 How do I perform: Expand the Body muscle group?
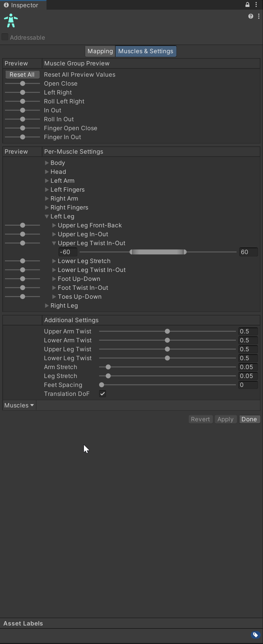click(x=47, y=163)
